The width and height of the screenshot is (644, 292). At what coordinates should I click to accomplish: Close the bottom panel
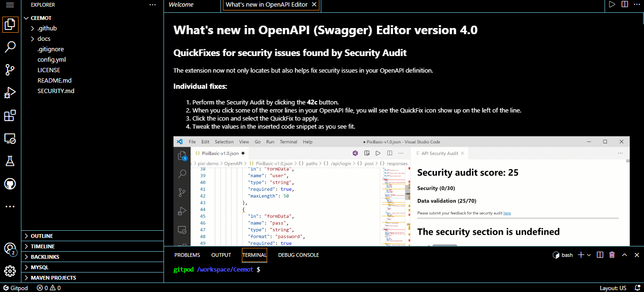click(x=637, y=255)
